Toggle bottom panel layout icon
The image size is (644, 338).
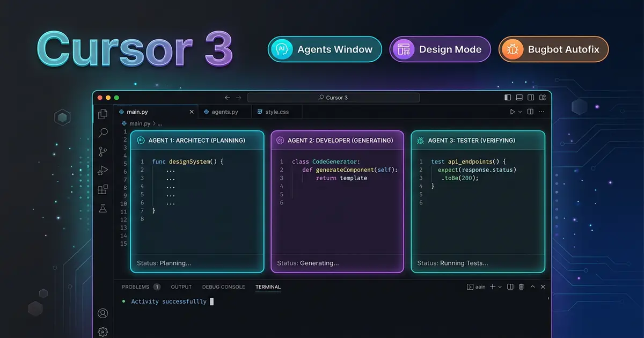(519, 98)
